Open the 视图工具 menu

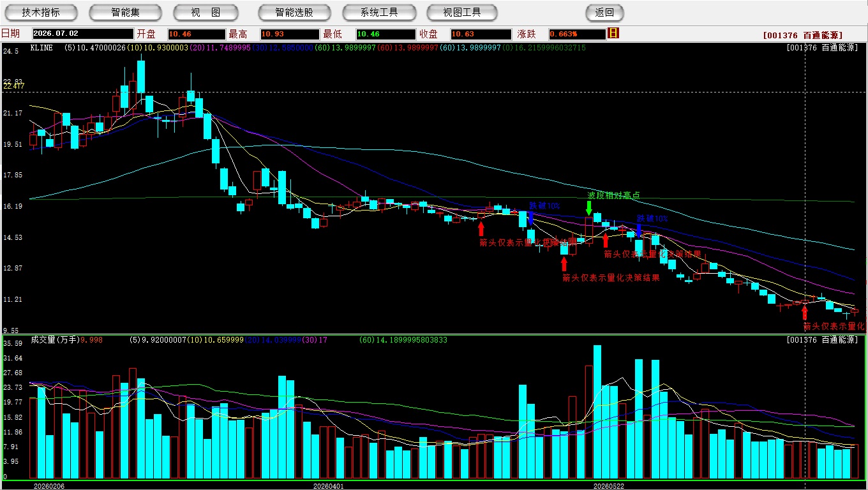click(x=463, y=12)
